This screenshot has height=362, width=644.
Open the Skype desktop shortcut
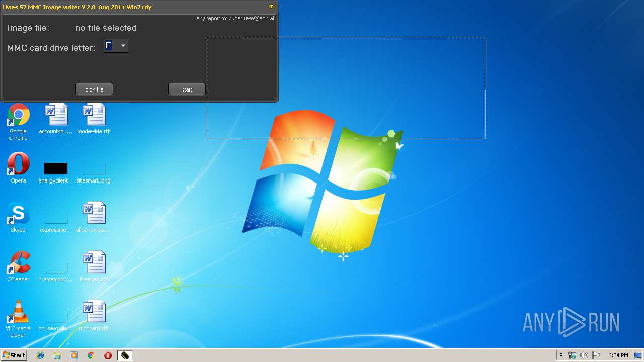click(18, 217)
